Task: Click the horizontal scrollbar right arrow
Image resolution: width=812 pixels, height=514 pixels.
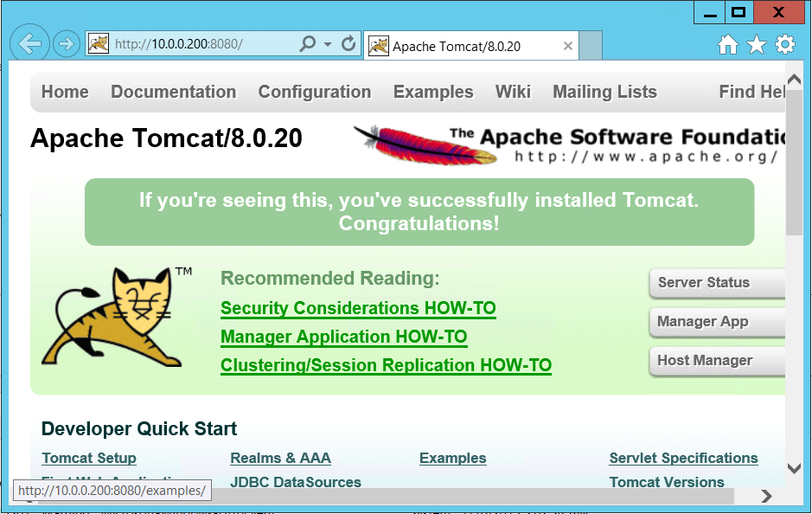Action: tap(766, 496)
